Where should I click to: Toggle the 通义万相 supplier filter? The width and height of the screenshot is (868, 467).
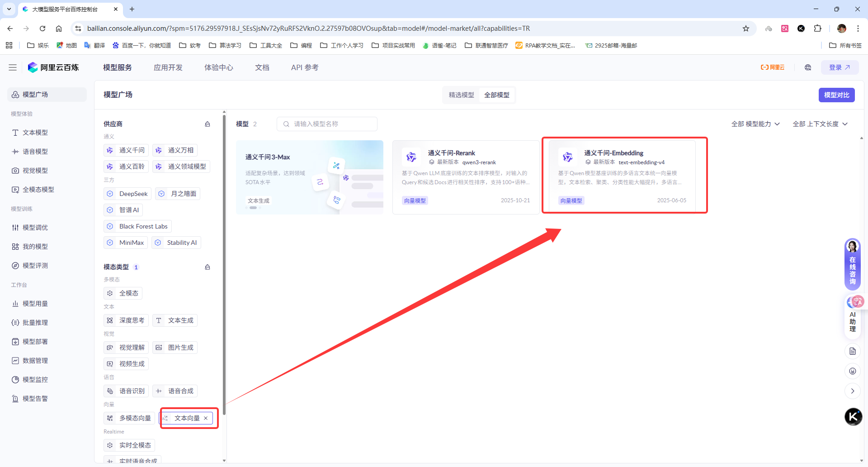tap(175, 150)
